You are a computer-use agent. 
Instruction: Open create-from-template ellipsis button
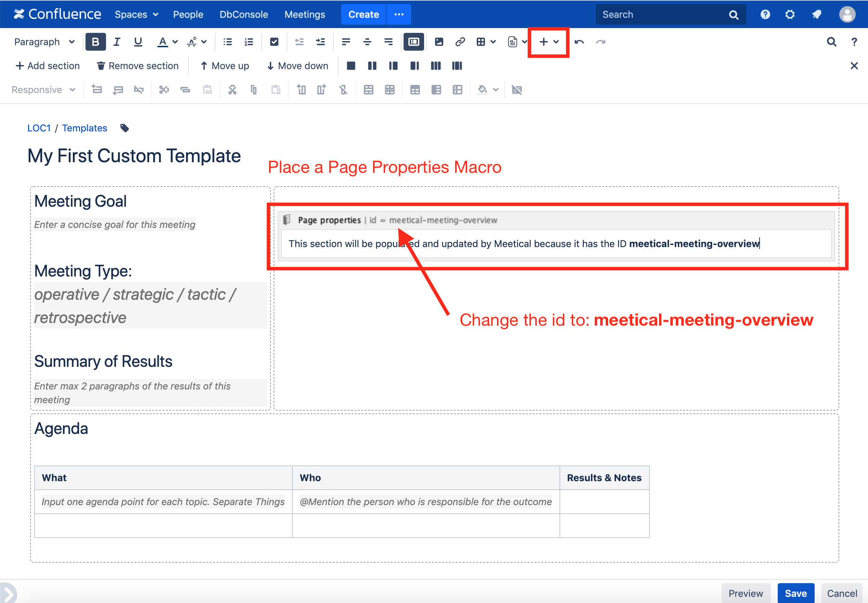click(x=399, y=14)
